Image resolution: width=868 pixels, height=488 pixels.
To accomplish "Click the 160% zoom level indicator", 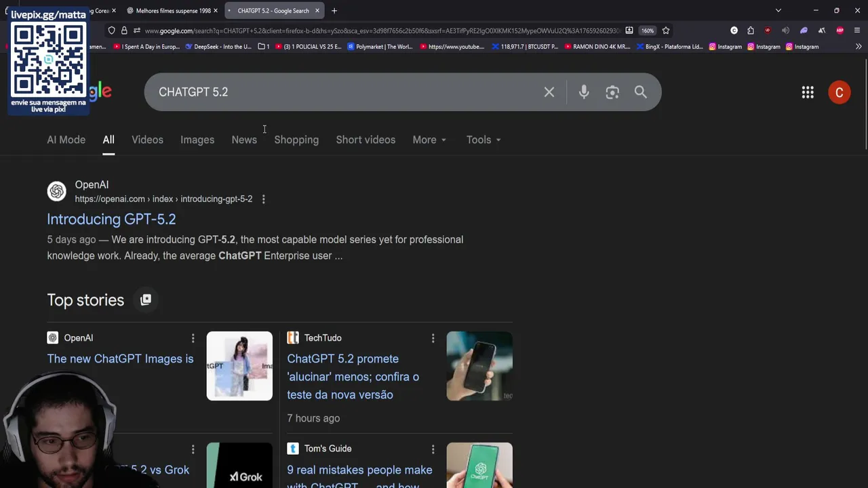I will [x=648, y=30].
